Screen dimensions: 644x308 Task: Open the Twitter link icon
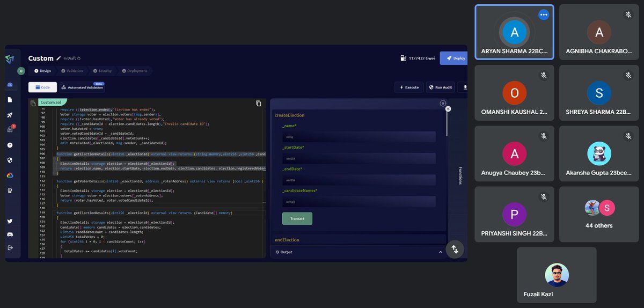10,221
